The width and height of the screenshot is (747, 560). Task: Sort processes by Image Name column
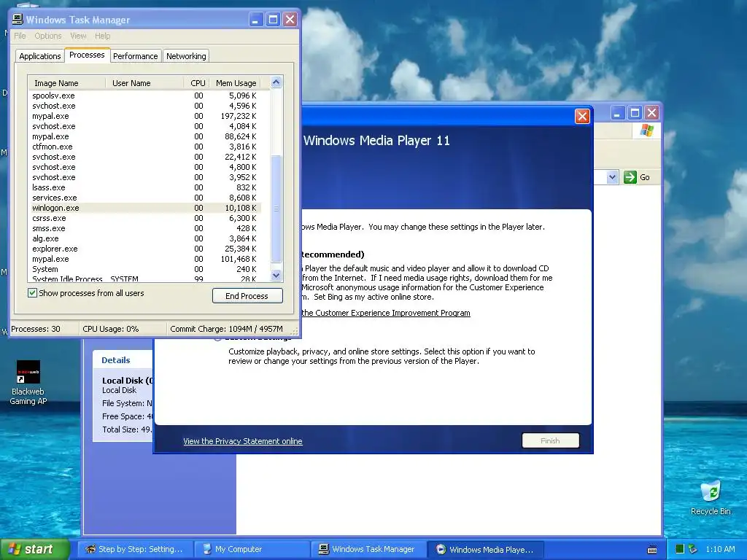[66, 83]
